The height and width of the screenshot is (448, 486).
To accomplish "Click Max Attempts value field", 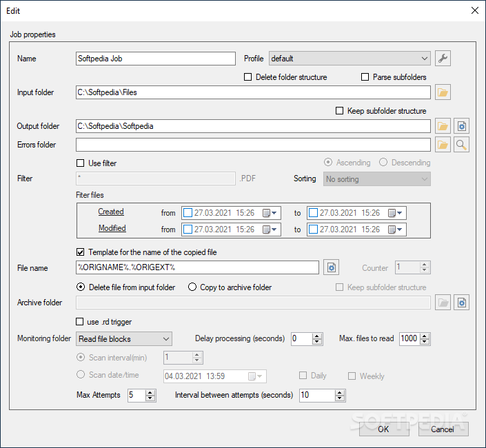I will point(136,396).
